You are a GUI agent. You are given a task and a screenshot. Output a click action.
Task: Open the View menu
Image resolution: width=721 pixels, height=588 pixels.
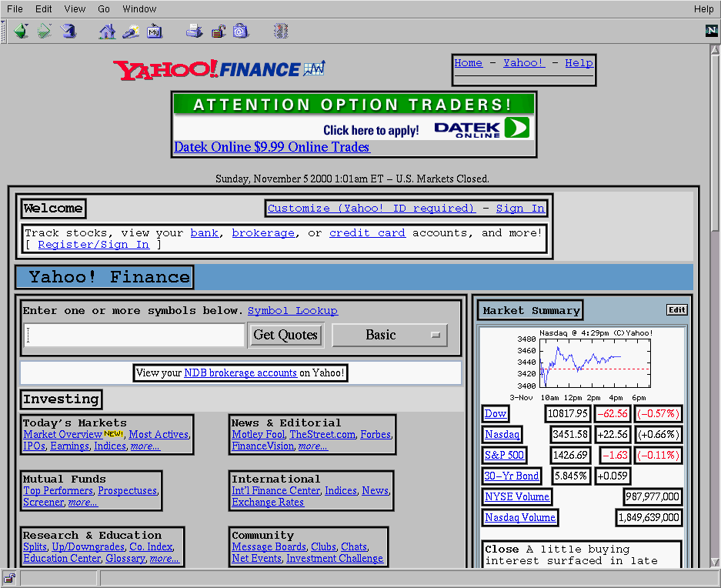[75, 8]
